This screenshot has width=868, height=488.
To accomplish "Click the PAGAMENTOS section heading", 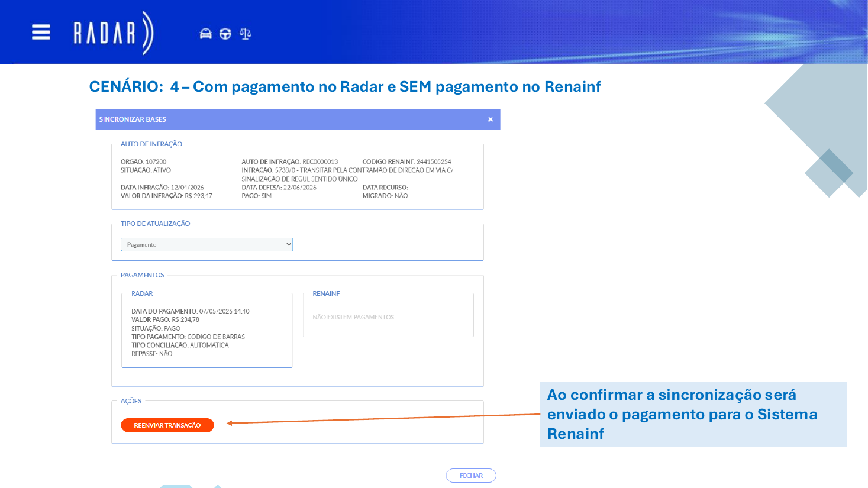I will (x=143, y=275).
